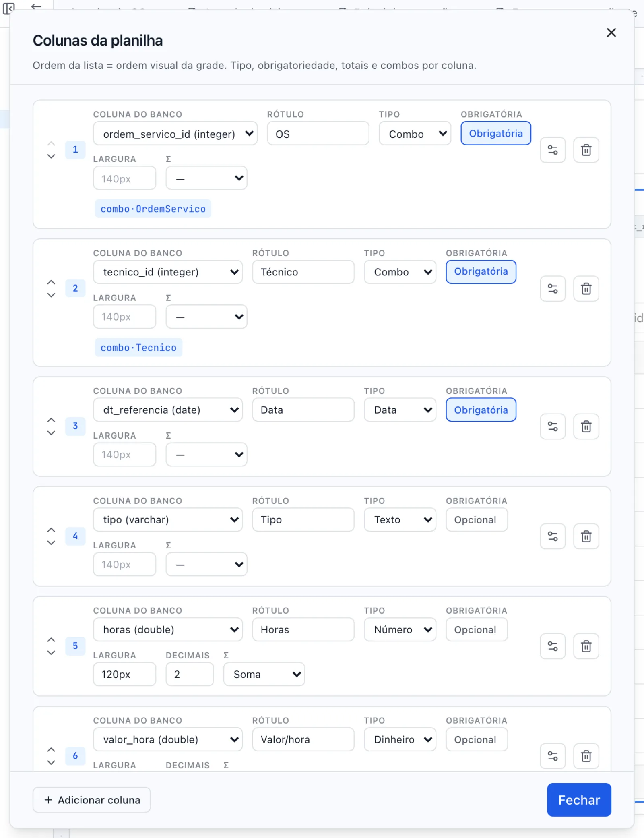Open the ordem_servico_id database column dropdown
The height and width of the screenshot is (838, 644).
175,133
